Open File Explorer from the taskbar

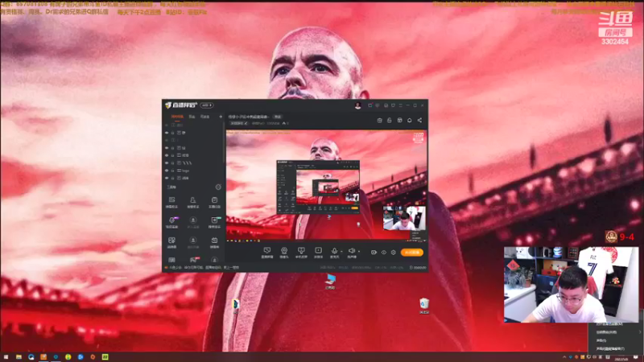[x=19, y=357]
